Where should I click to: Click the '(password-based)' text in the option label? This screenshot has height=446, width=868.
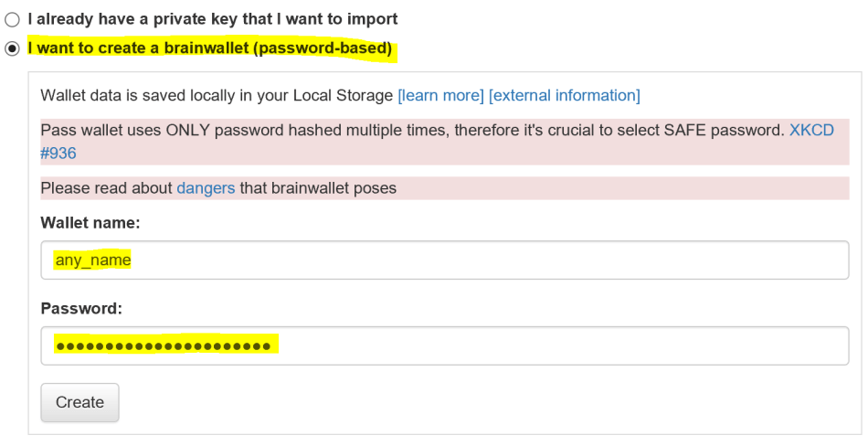pos(324,48)
